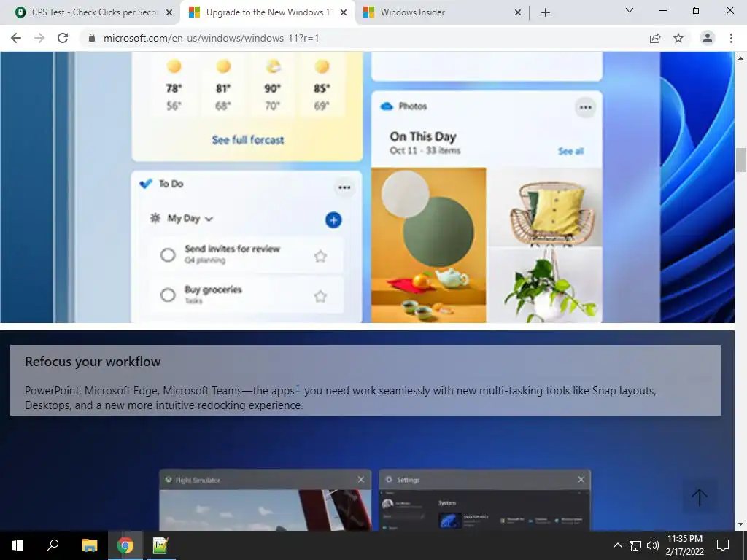Star the Send invites for review task
The width and height of the screenshot is (747, 560).
tap(321, 256)
